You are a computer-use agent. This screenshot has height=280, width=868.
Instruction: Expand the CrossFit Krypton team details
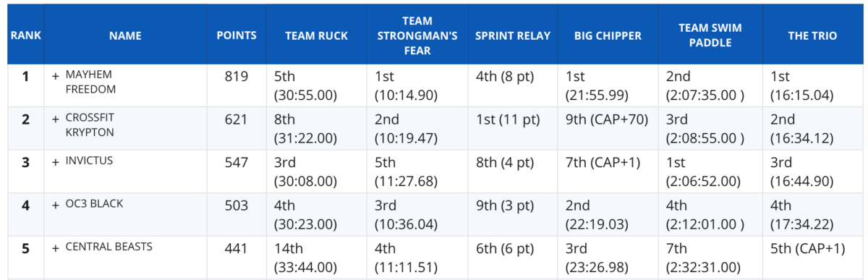[x=55, y=119]
